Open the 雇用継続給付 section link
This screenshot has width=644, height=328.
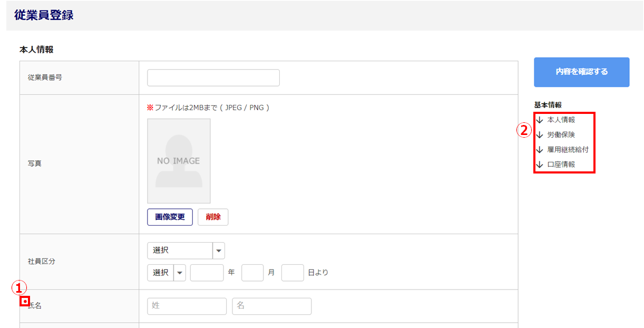(x=568, y=150)
